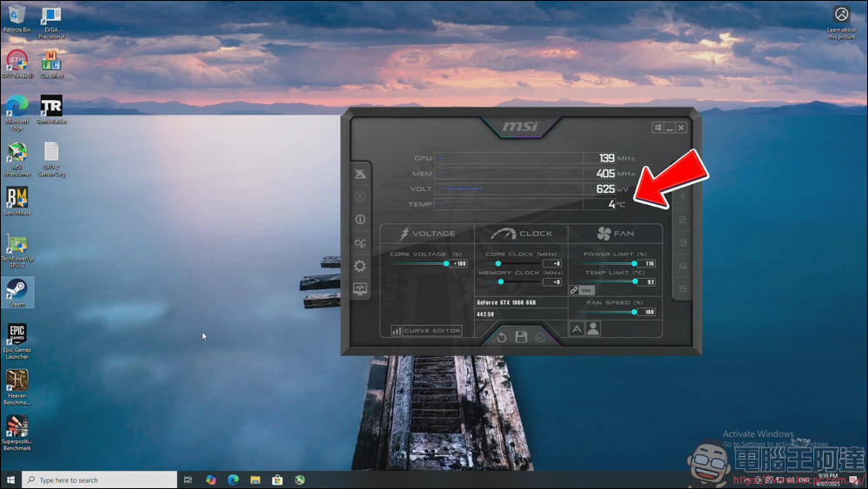Click the Power Limit 116 value field
The image size is (868, 489).
648,263
